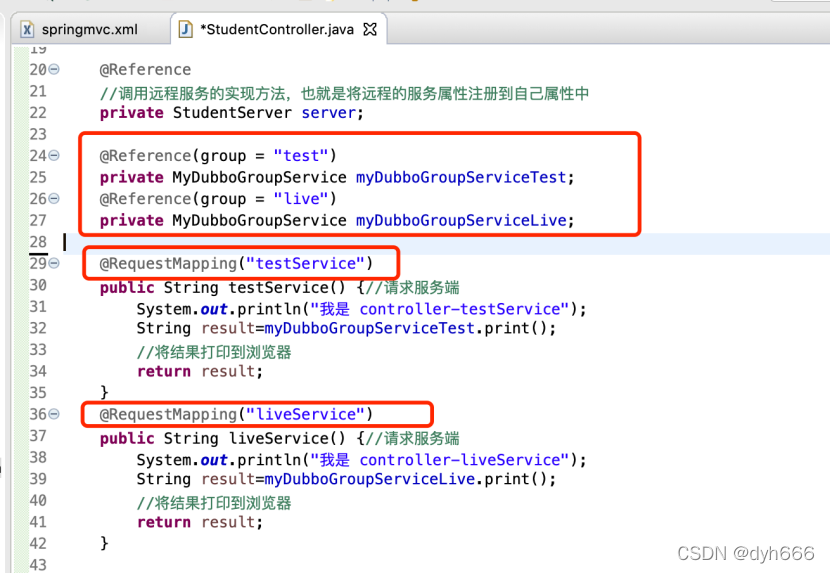
Task: Collapse the testService method fold at line 29
Action: 54,263
